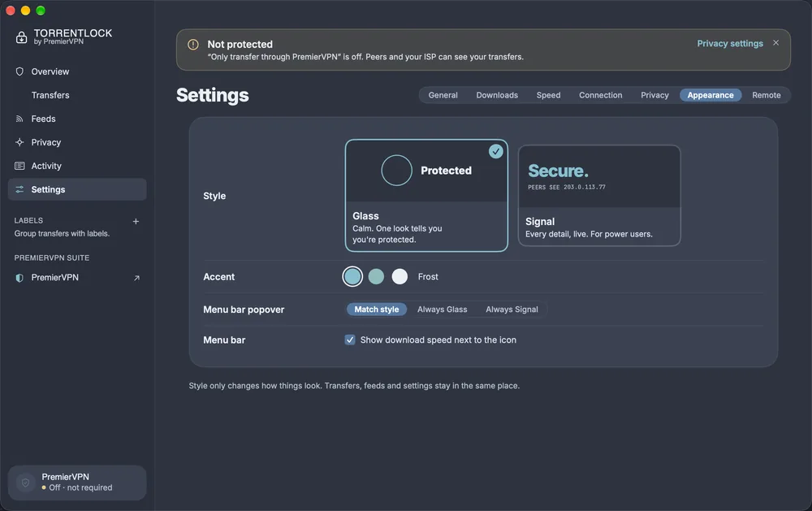
Task: Switch to the Remote settings tab
Action: coord(767,95)
